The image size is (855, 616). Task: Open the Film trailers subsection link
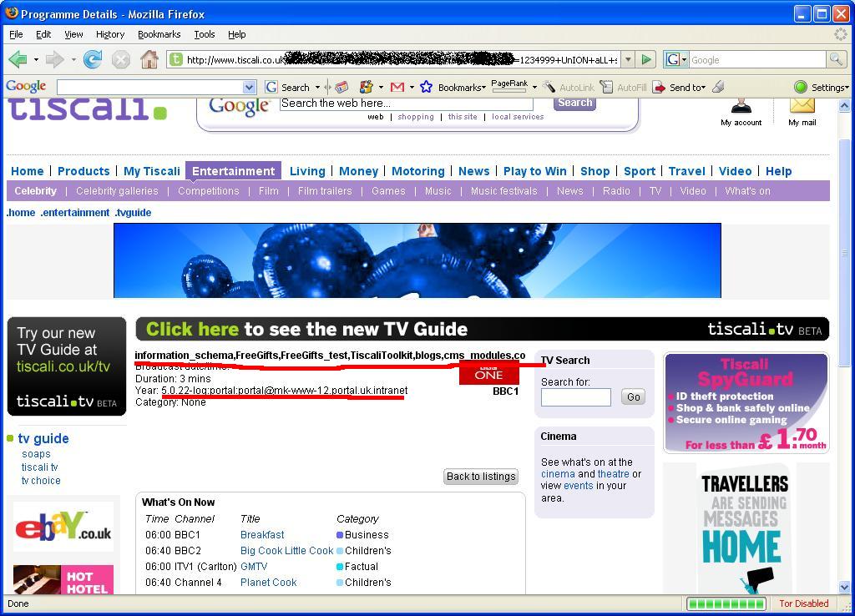click(325, 191)
